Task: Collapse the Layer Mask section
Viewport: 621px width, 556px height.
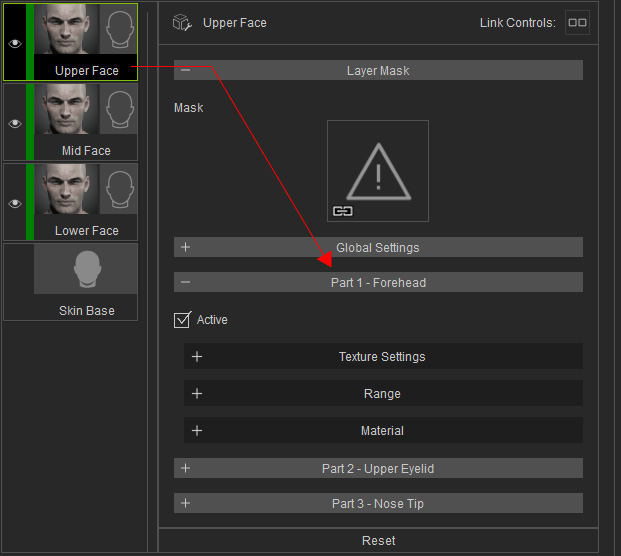Action: point(186,71)
